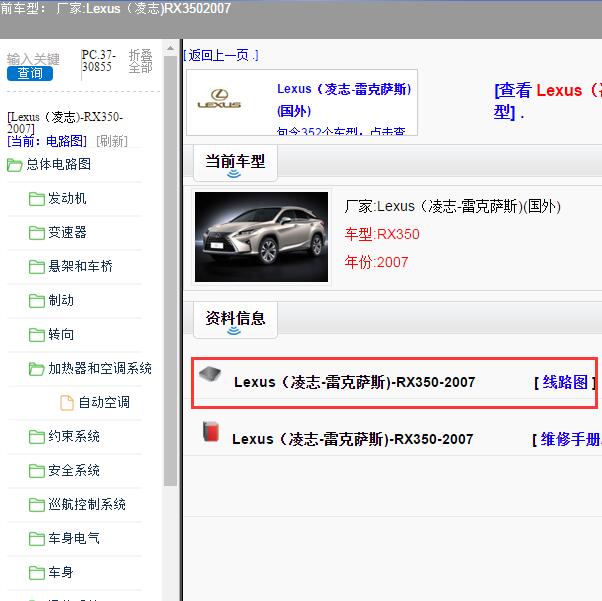Click the 变速器 folder icon
The height and width of the screenshot is (601, 602).
point(37,233)
